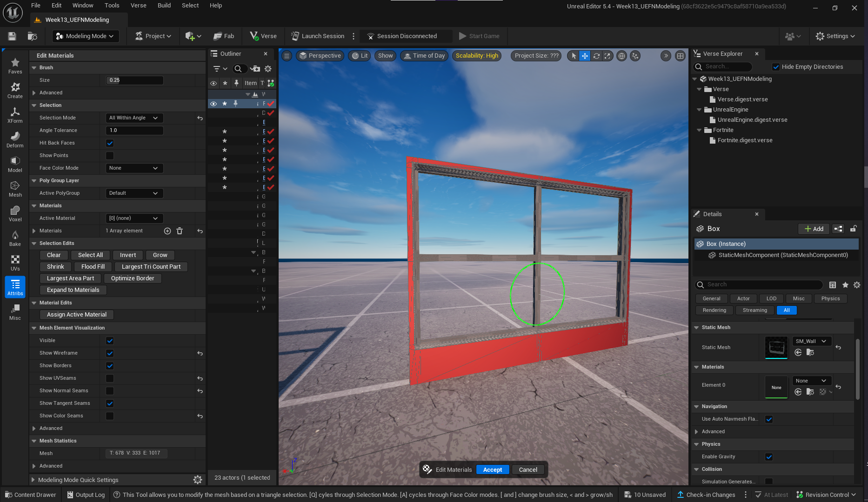Open the SM_Wall static mesh dropdown
The image size is (868, 502).
pos(811,341)
